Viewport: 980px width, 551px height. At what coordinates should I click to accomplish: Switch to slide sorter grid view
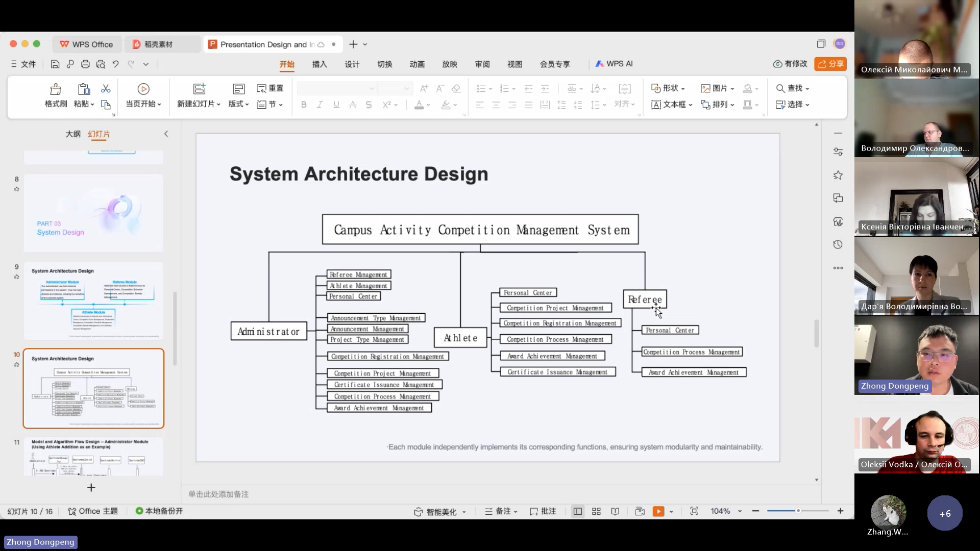click(596, 511)
